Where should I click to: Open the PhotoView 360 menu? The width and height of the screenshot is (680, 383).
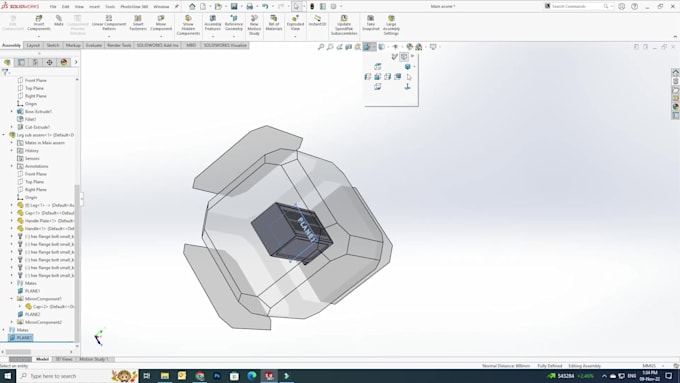[x=134, y=7]
